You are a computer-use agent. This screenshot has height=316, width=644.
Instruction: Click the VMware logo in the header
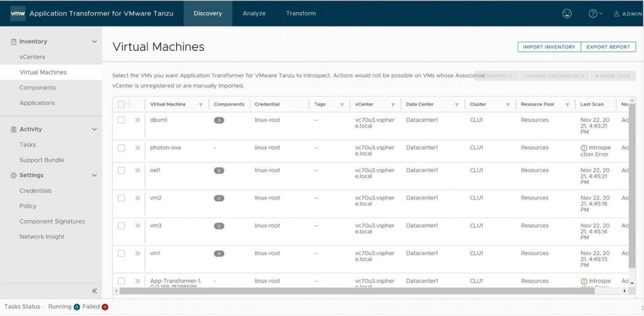coord(18,13)
